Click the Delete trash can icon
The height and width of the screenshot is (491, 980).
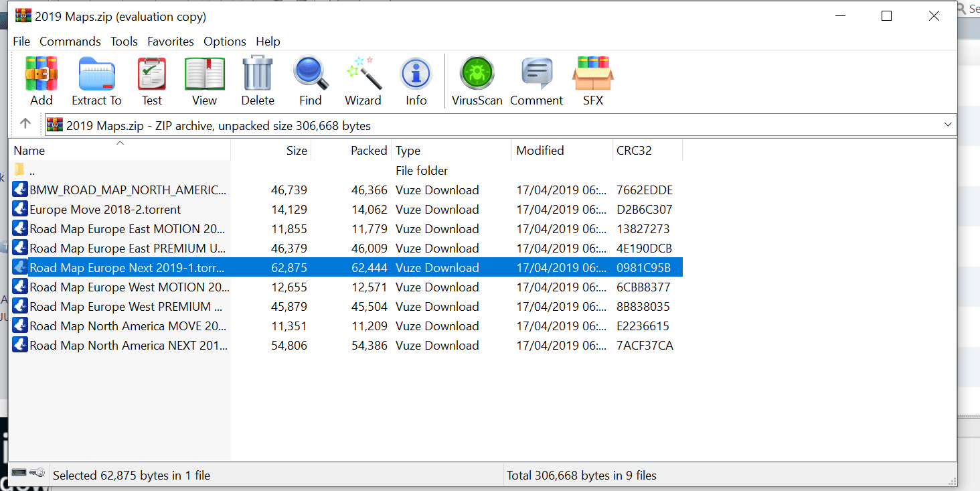(258, 74)
